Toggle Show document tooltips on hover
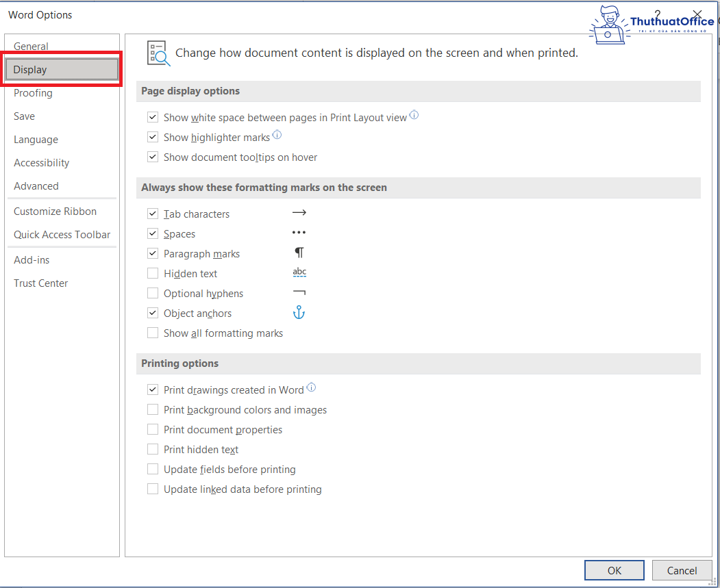 pyautogui.click(x=153, y=157)
